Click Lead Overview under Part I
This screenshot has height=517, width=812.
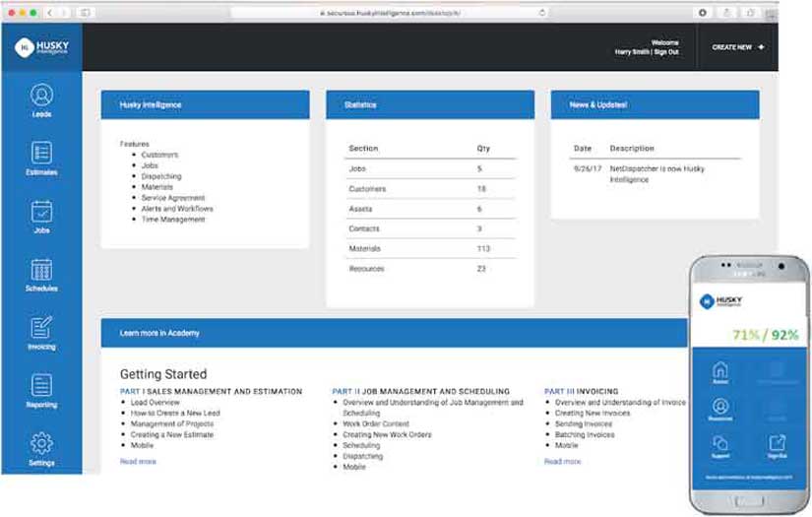coord(155,402)
